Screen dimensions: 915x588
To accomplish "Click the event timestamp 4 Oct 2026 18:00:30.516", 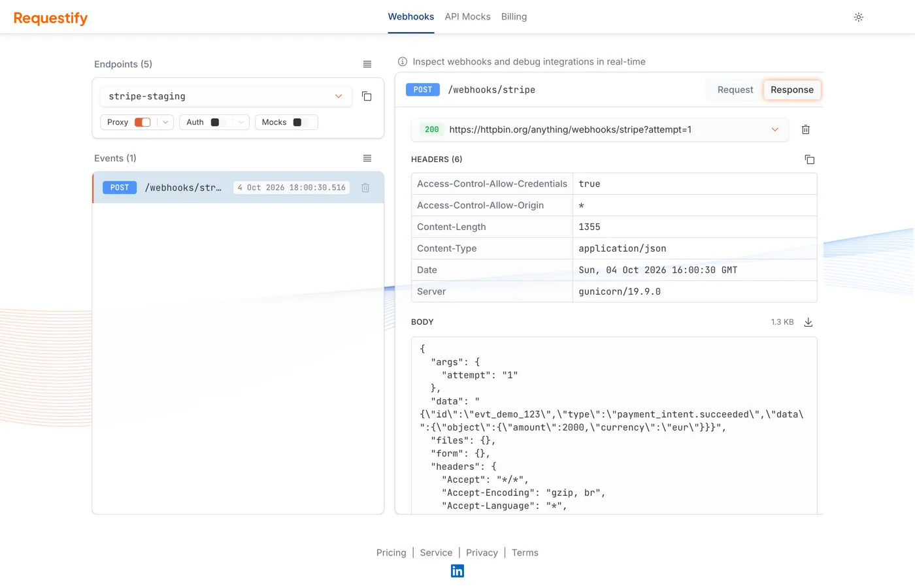I will (x=291, y=188).
